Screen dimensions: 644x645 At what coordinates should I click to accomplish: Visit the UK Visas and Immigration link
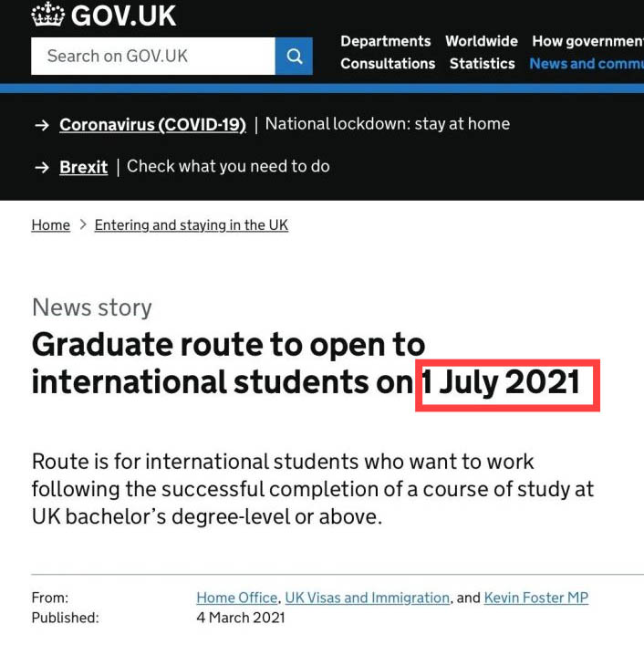(368, 598)
